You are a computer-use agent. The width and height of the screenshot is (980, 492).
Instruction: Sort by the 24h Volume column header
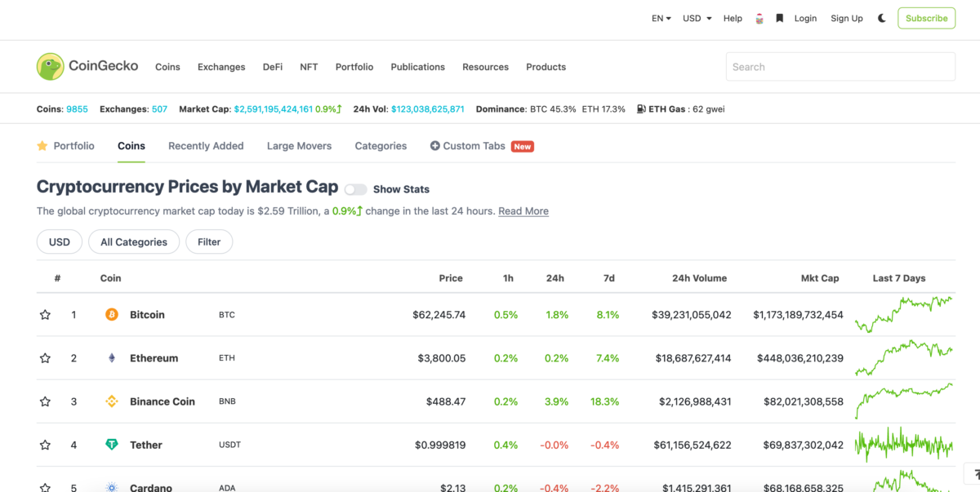pyautogui.click(x=699, y=278)
